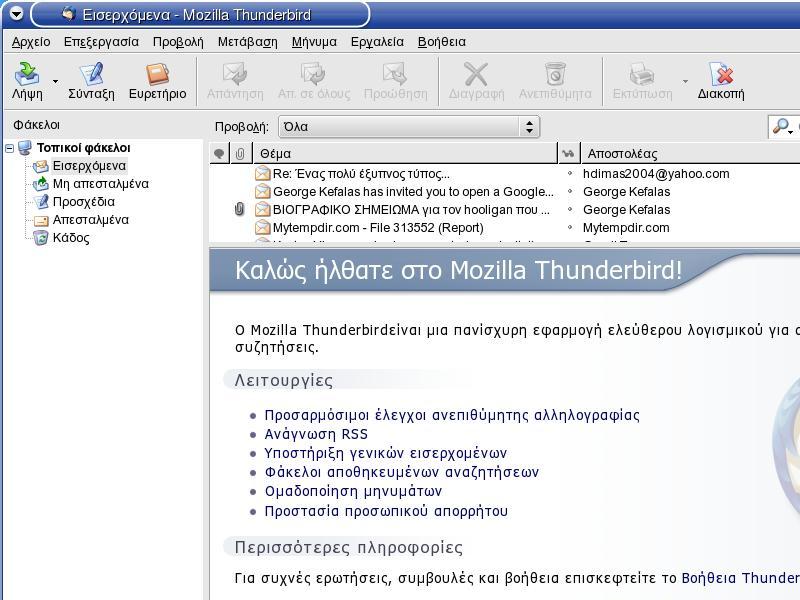Open the window menu in title bar
800x600 pixels.
pos(16,14)
